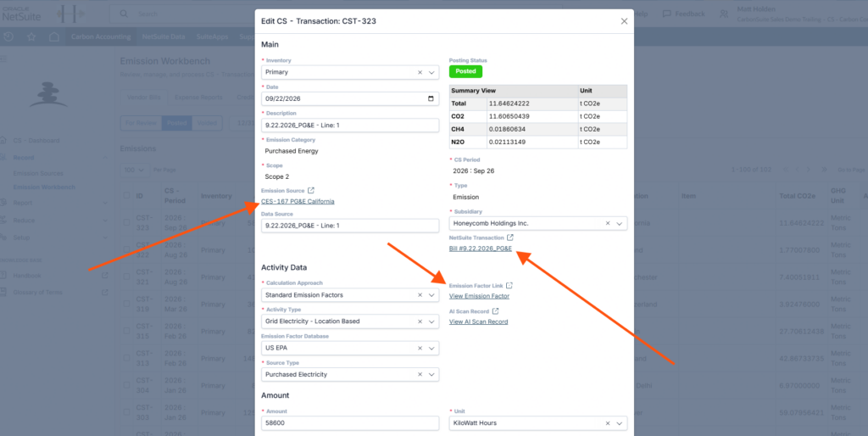Click the Feedback speech bubble icon
868x436 pixels.
[667, 14]
